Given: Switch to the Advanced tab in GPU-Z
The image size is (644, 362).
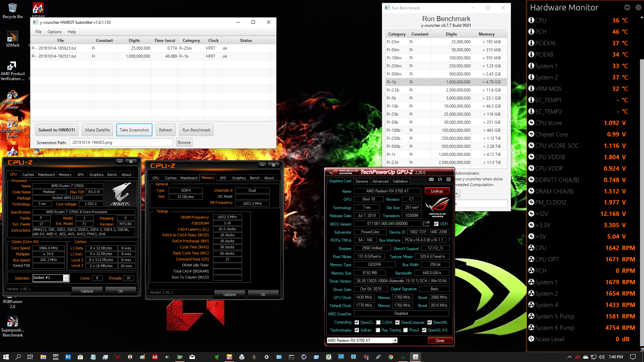Looking at the screenshot, I should click(380, 181).
